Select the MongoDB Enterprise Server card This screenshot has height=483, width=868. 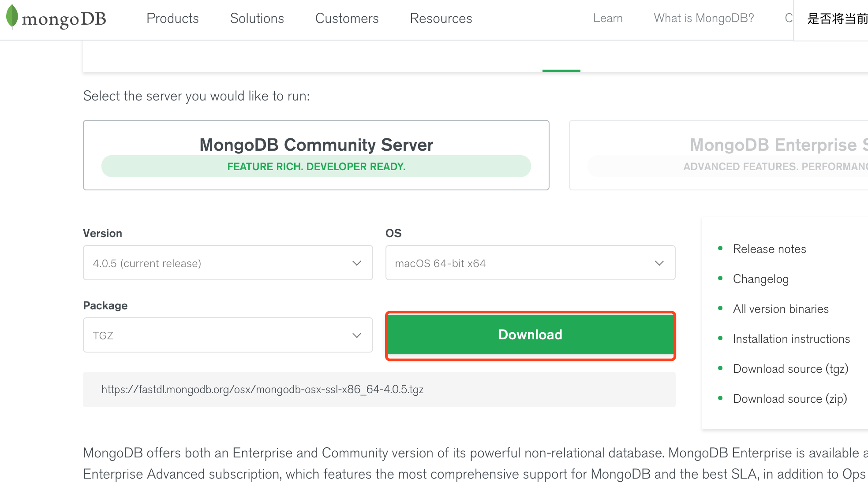click(x=718, y=155)
